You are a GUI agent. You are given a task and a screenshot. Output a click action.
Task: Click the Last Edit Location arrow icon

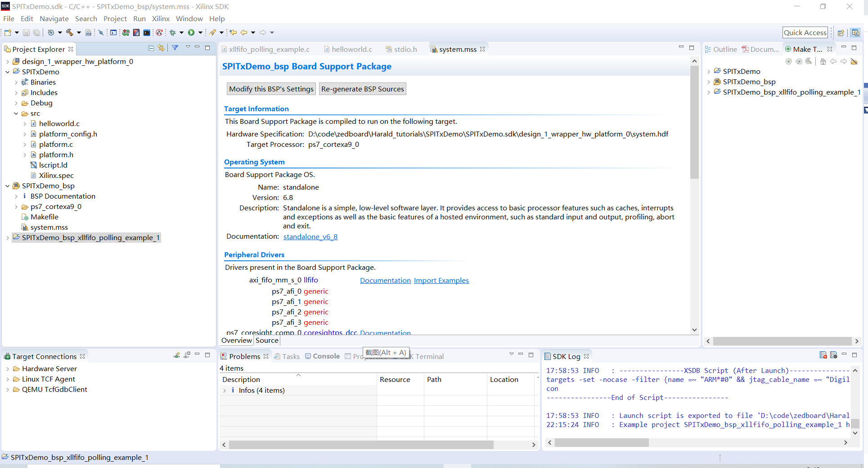[233, 32]
